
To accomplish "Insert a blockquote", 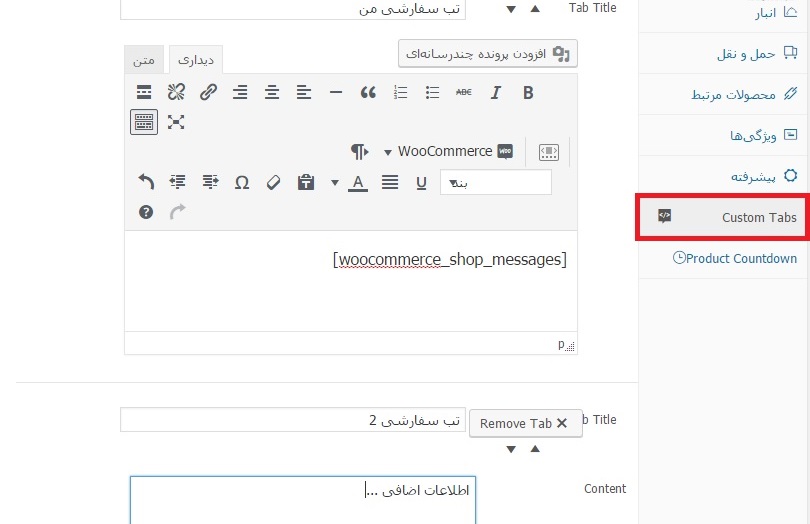I will [368, 93].
